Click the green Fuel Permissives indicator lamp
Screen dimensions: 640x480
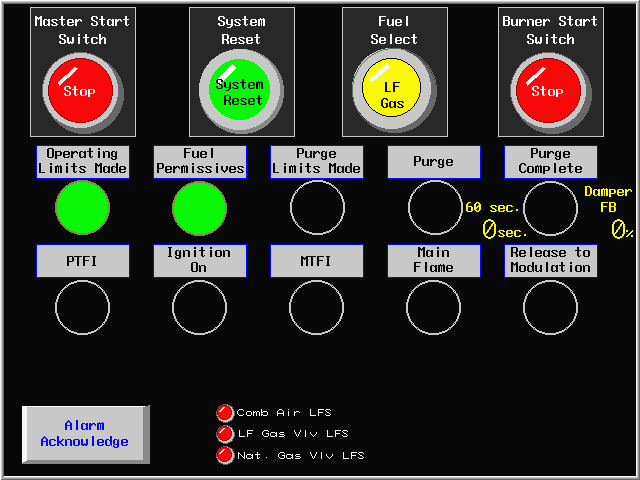click(200, 208)
